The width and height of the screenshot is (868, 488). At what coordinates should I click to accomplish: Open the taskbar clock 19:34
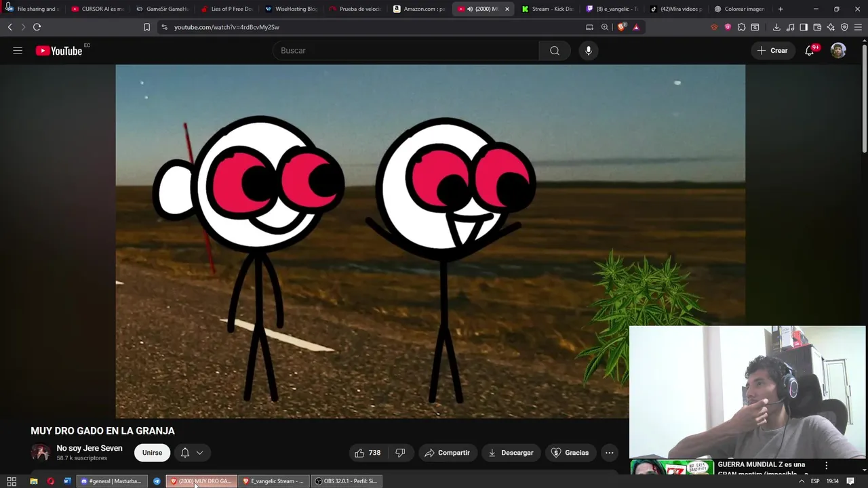point(833,481)
